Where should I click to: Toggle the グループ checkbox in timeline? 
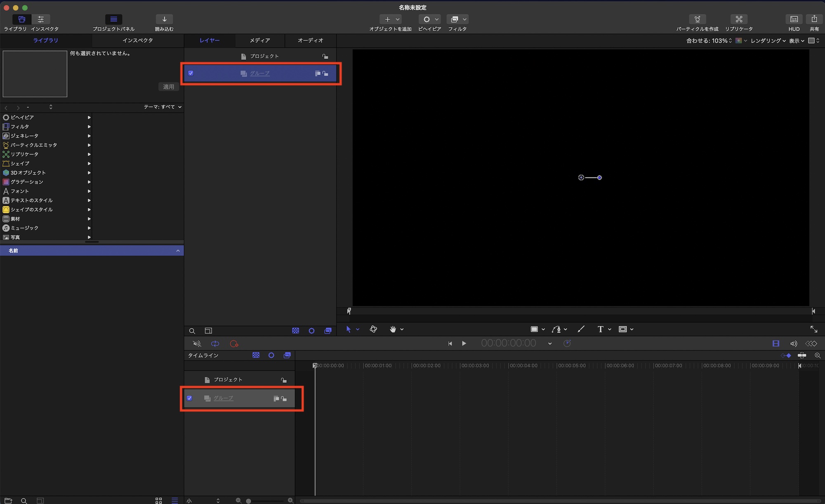pos(189,398)
